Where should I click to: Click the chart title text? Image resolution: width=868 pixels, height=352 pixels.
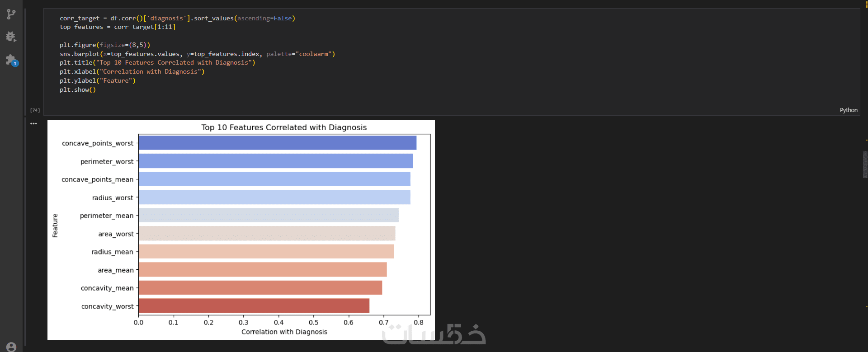[x=284, y=127]
